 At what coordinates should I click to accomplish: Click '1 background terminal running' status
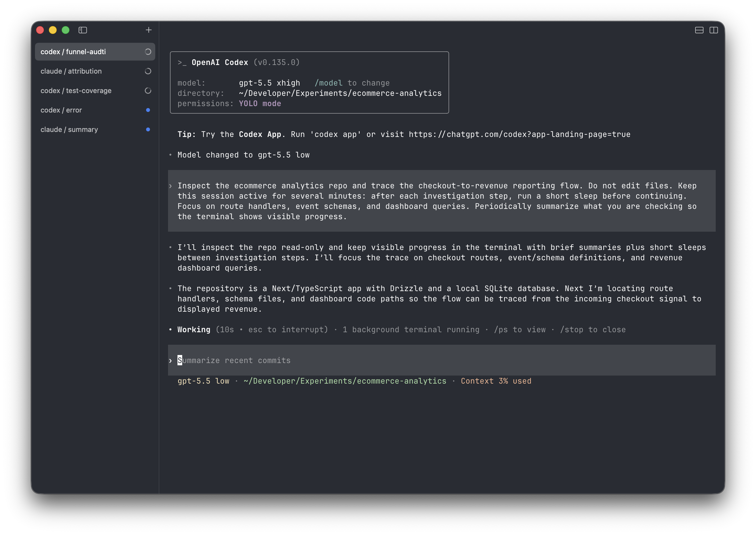411,329
